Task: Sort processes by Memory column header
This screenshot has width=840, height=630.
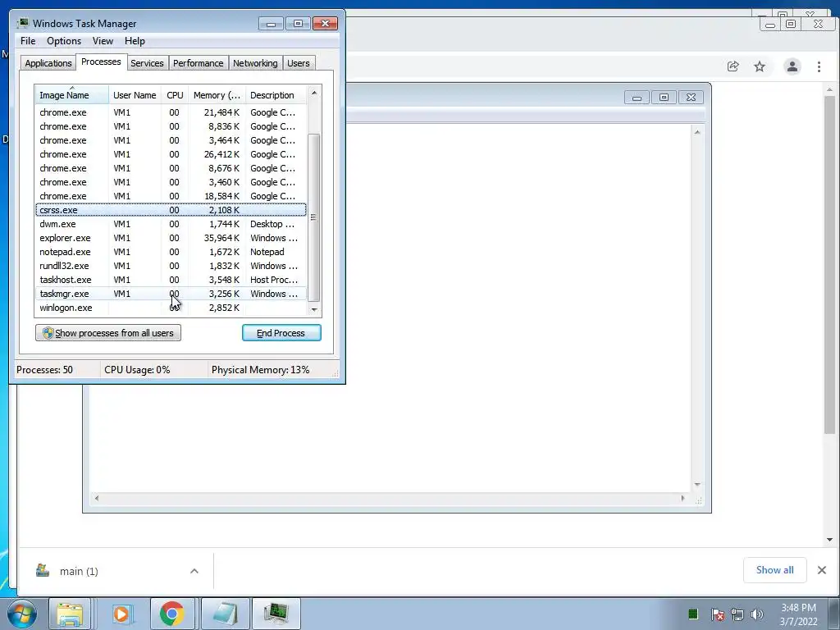Action: pyautogui.click(x=217, y=95)
